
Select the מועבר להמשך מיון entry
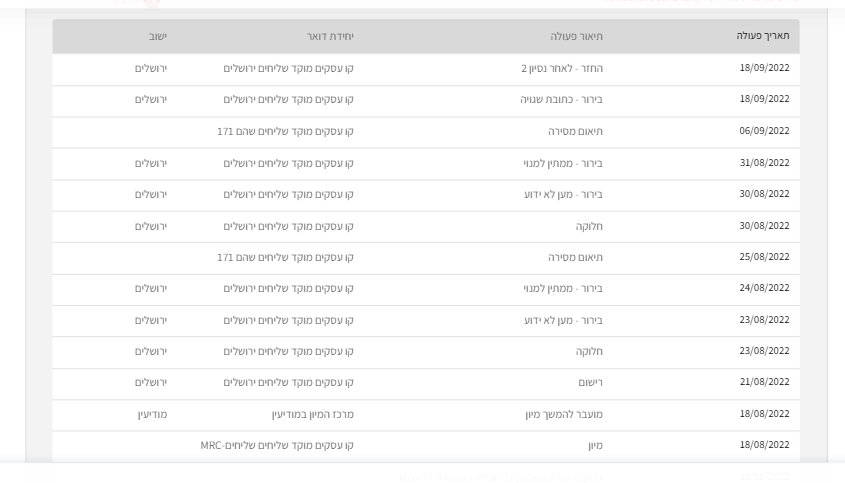564,414
